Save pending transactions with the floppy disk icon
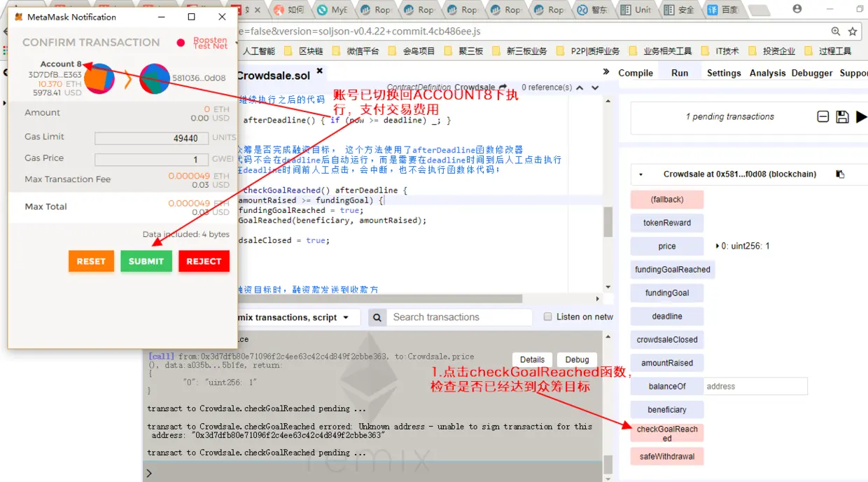The image size is (868, 482). click(842, 117)
